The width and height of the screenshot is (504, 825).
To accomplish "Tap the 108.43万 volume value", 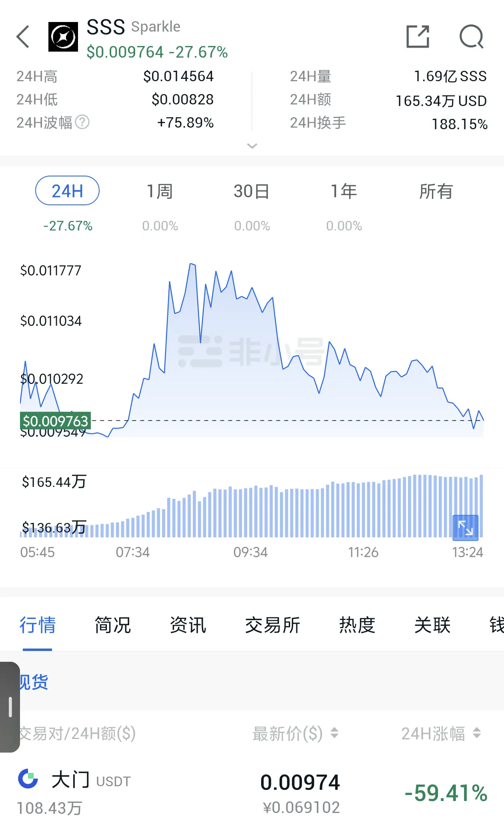I will (50, 808).
